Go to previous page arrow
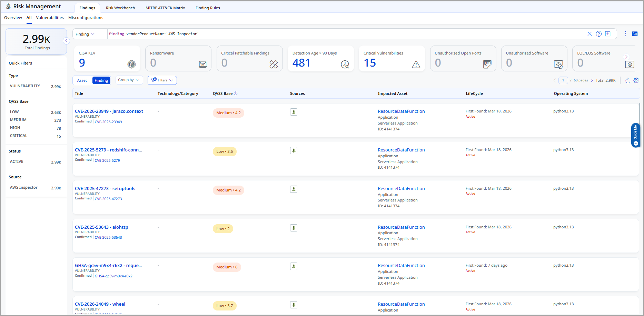644x316 pixels. pyautogui.click(x=555, y=80)
